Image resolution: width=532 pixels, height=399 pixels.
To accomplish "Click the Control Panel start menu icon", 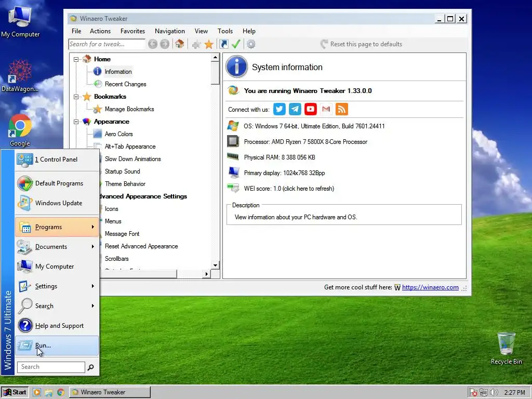I will pyautogui.click(x=25, y=160).
